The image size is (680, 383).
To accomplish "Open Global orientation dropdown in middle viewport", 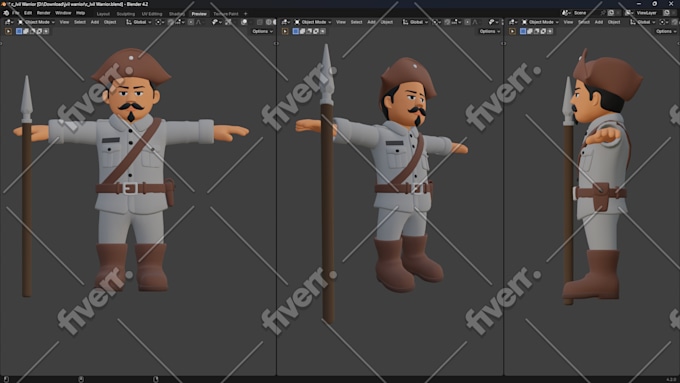I will coord(415,22).
